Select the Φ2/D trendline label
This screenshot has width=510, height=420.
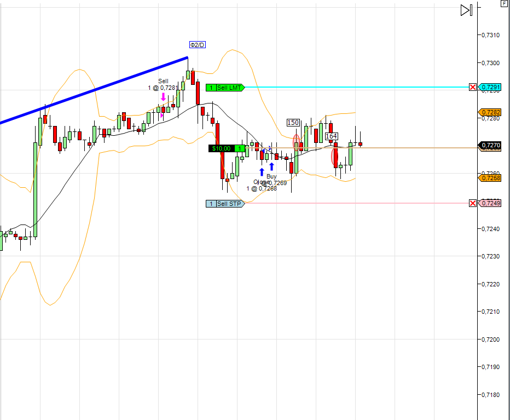[x=198, y=44]
